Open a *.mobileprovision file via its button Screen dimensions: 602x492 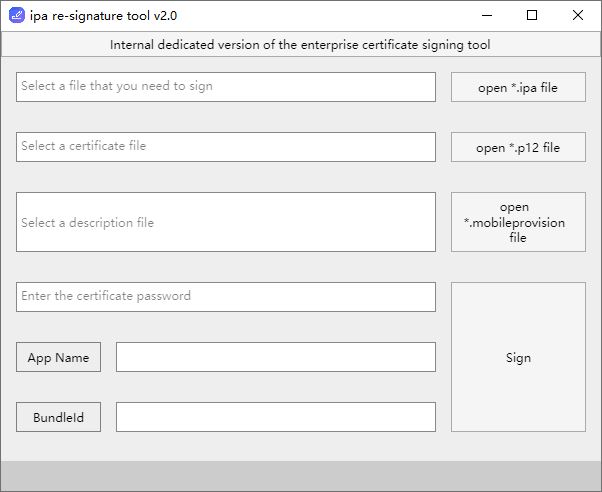click(518, 222)
